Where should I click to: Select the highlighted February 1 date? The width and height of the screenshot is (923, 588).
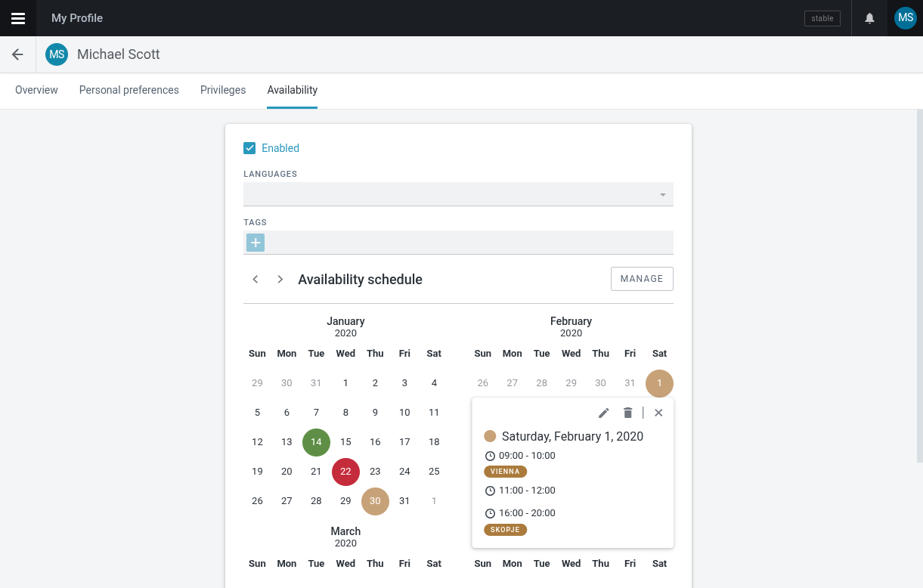659,383
